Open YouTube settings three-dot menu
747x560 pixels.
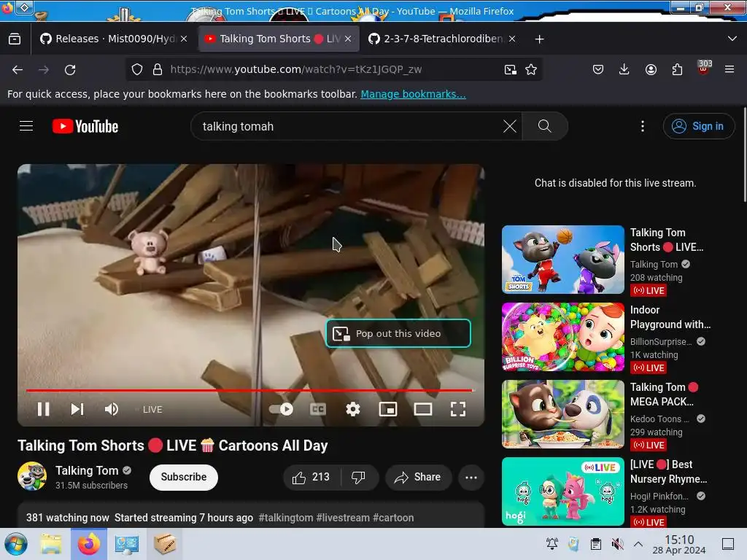pyautogui.click(x=643, y=126)
